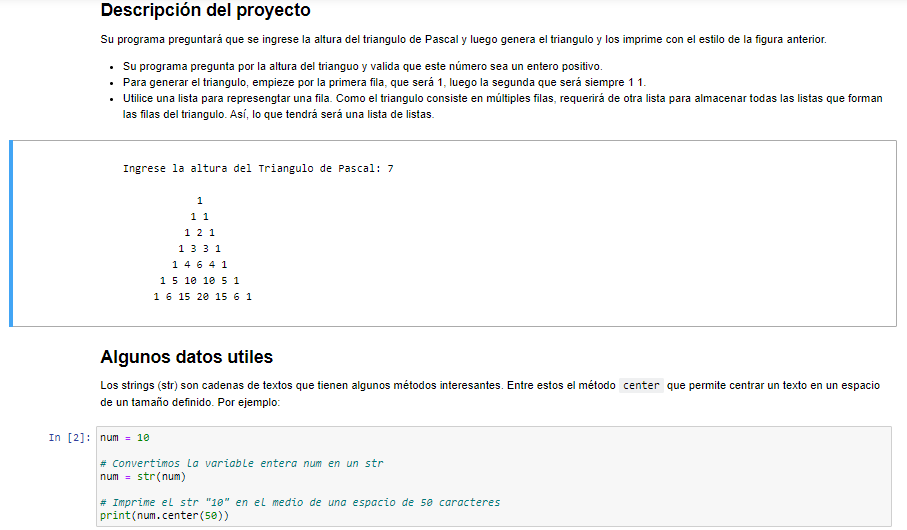907x530 pixels.
Task: Click the top '1' of Pascal triangle
Action: click(x=200, y=201)
